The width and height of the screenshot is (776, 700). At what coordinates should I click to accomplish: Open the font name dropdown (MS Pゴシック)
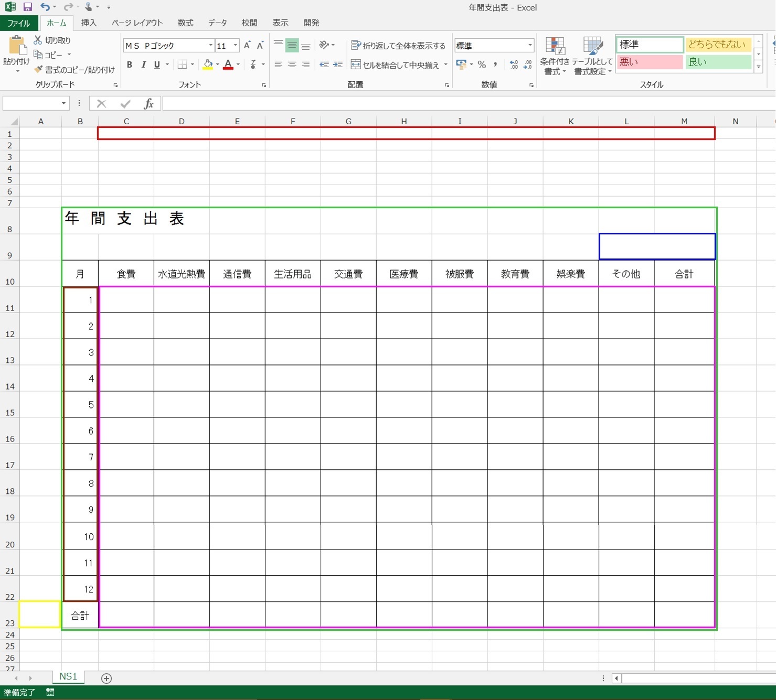[x=211, y=46]
